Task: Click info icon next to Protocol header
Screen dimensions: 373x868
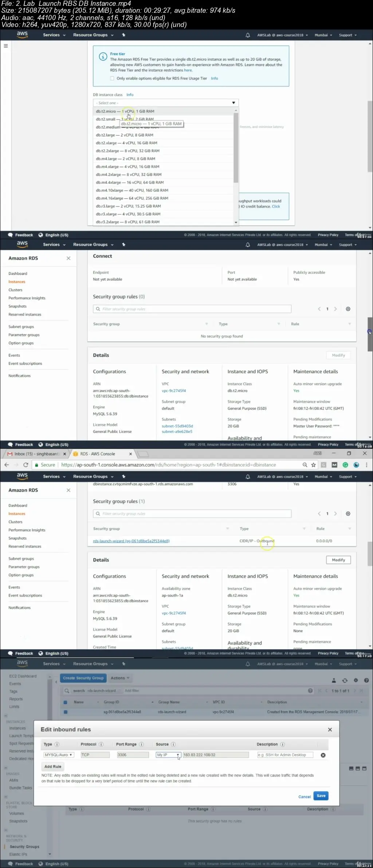Action: pos(101,744)
